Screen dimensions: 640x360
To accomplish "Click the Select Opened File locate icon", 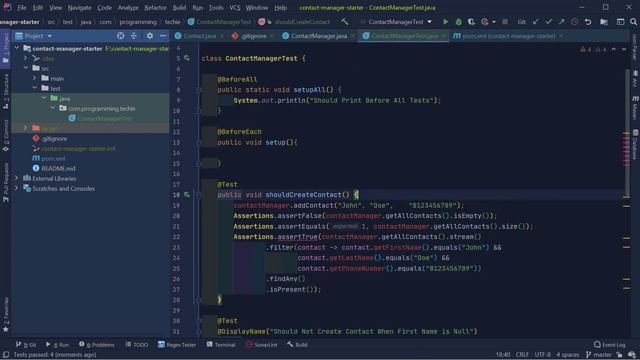I will pyautogui.click(x=120, y=36).
